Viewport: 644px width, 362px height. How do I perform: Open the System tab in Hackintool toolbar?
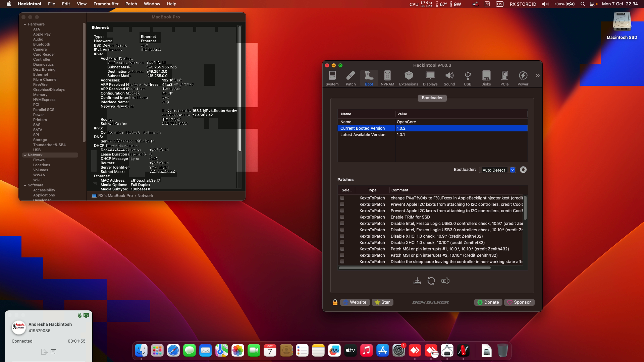pos(332,78)
